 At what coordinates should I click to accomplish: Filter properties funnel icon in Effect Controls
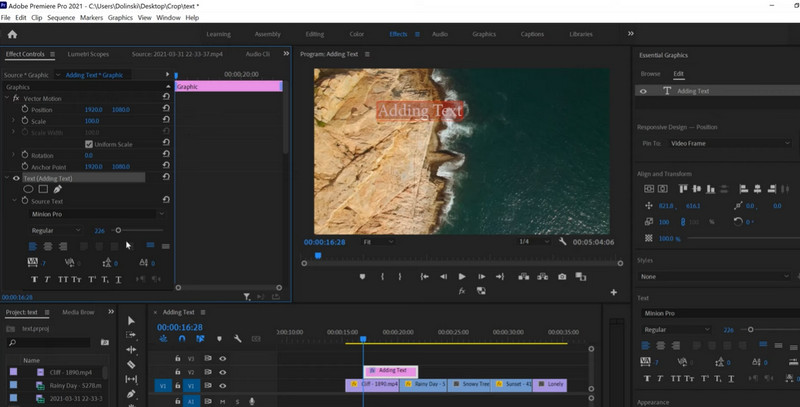tap(246, 296)
